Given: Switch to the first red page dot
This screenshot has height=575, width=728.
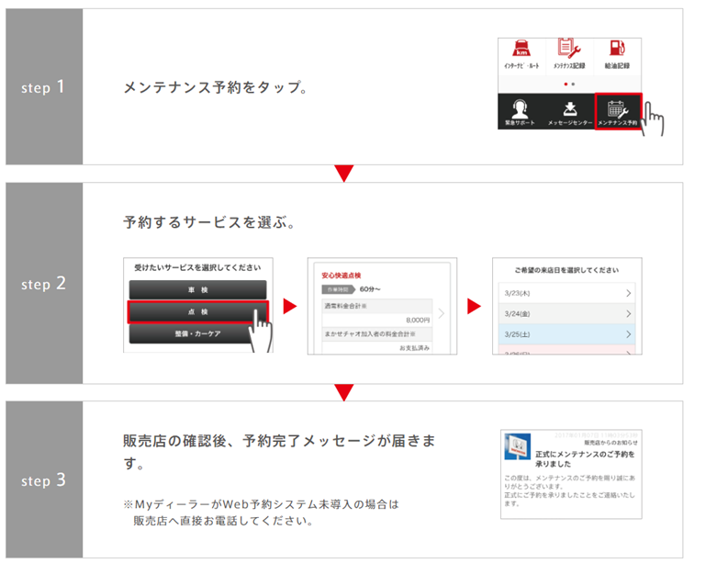Looking at the screenshot, I should [x=565, y=84].
